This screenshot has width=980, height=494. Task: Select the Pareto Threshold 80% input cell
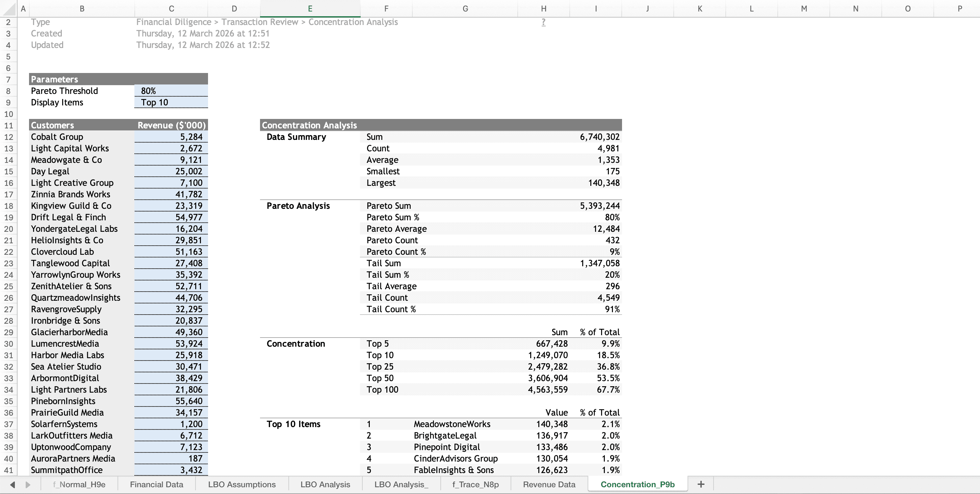(x=171, y=91)
